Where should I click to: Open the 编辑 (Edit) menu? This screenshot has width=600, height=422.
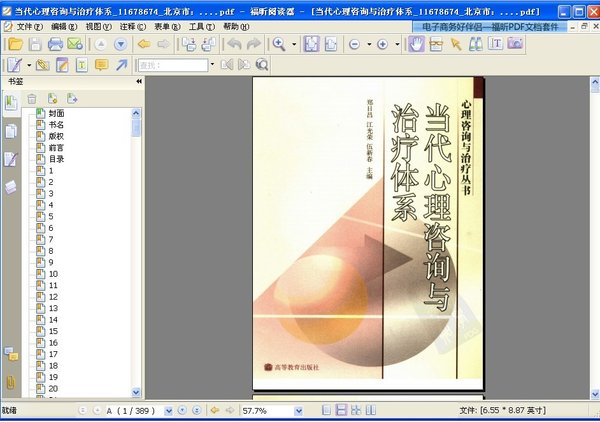click(x=64, y=27)
